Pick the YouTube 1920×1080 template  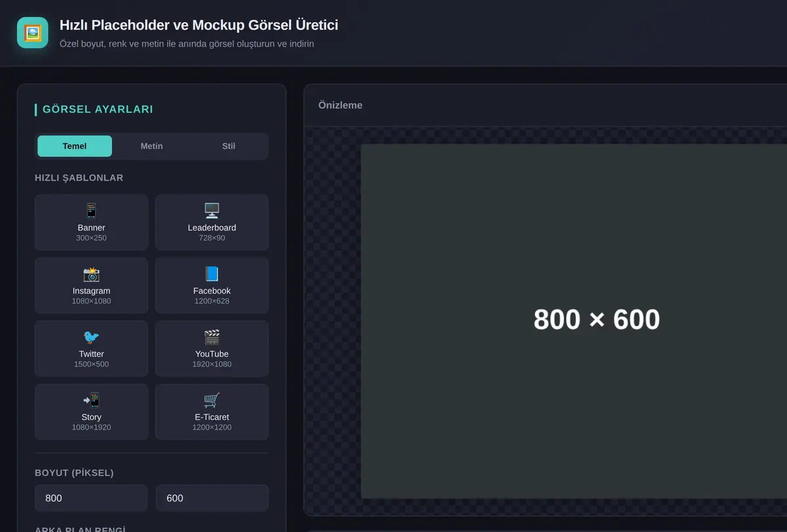(x=212, y=348)
